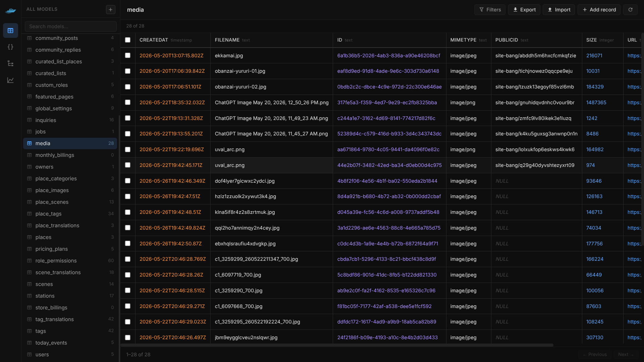Image resolution: width=644 pixels, height=362 pixels.
Task: Check the c1_6097719_700.jpg row checkbox
Action: [x=128, y=275]
